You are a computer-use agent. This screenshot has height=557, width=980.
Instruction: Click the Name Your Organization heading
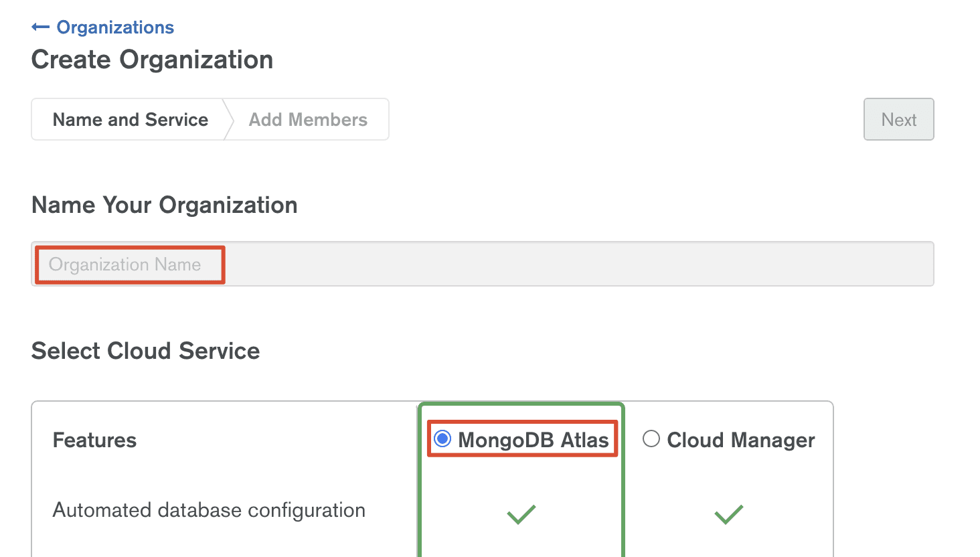pos(165,205)
